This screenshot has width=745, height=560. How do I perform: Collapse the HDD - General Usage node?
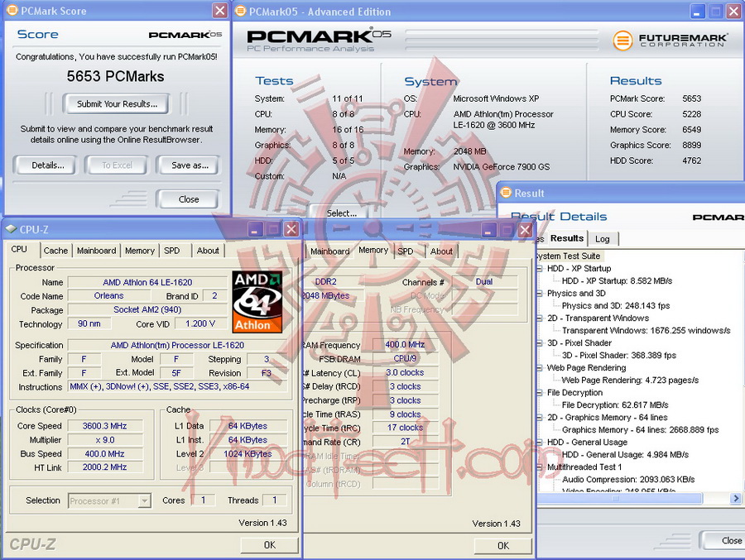(540, 442)
